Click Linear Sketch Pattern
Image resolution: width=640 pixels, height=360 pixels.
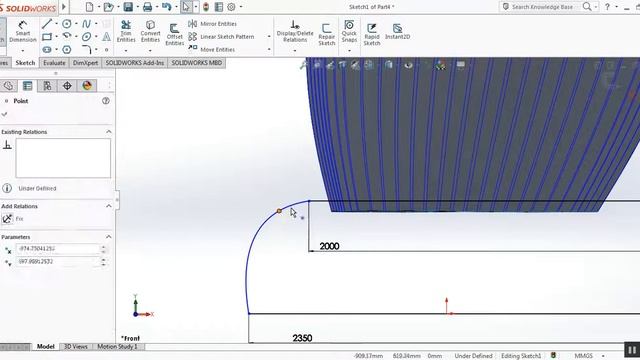[221, 37]
